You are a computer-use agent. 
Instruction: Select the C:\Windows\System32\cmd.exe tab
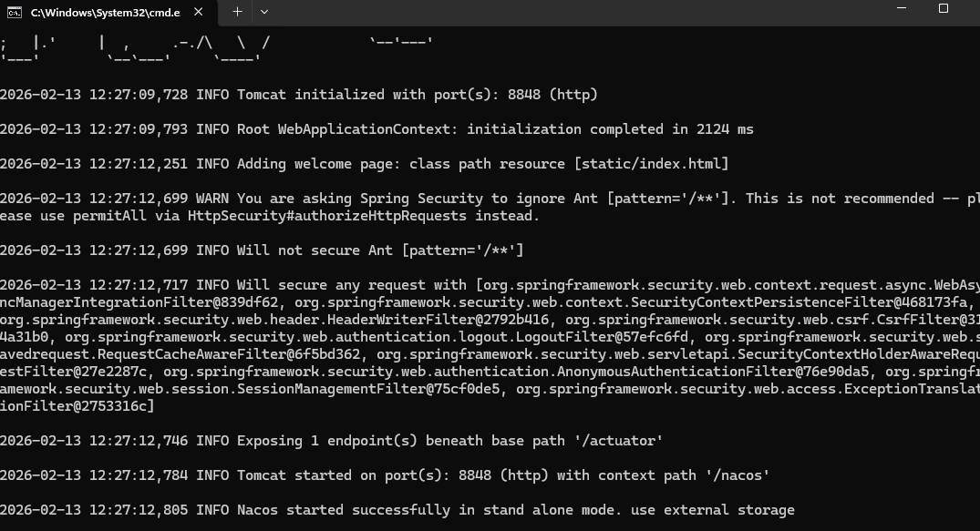tap(105, 13)
